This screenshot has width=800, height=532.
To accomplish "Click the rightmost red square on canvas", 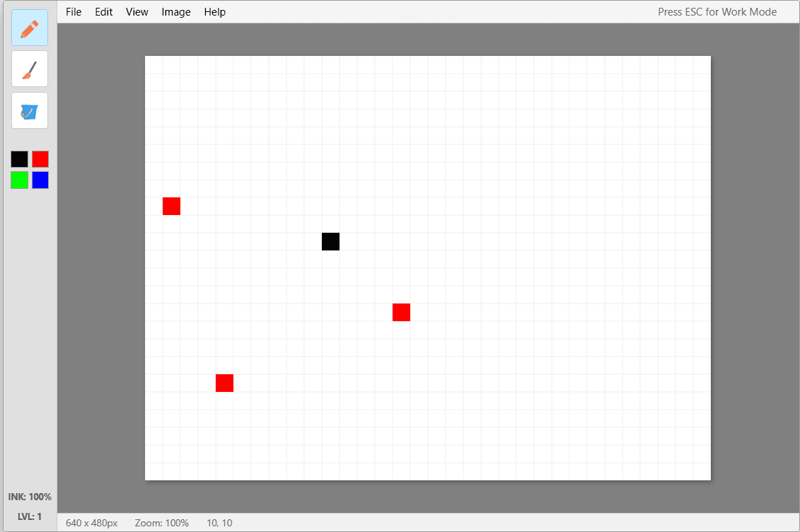I will coord(401,312).
